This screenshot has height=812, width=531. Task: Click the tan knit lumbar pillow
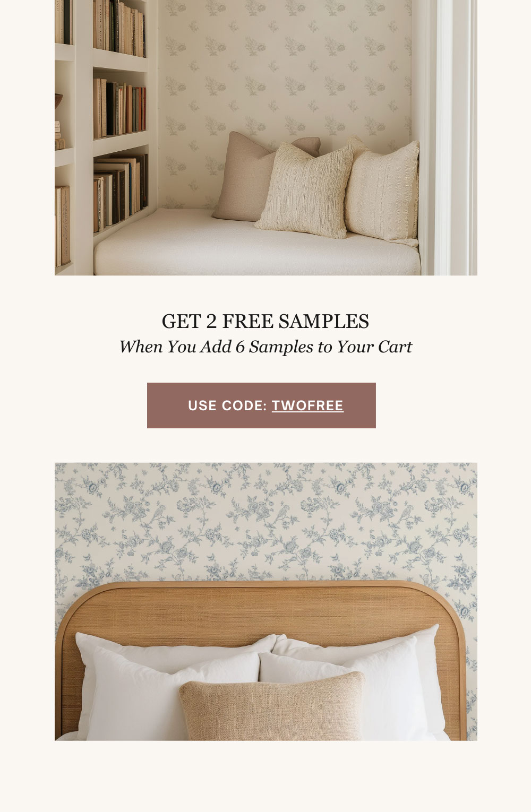(x=272, y=706)
